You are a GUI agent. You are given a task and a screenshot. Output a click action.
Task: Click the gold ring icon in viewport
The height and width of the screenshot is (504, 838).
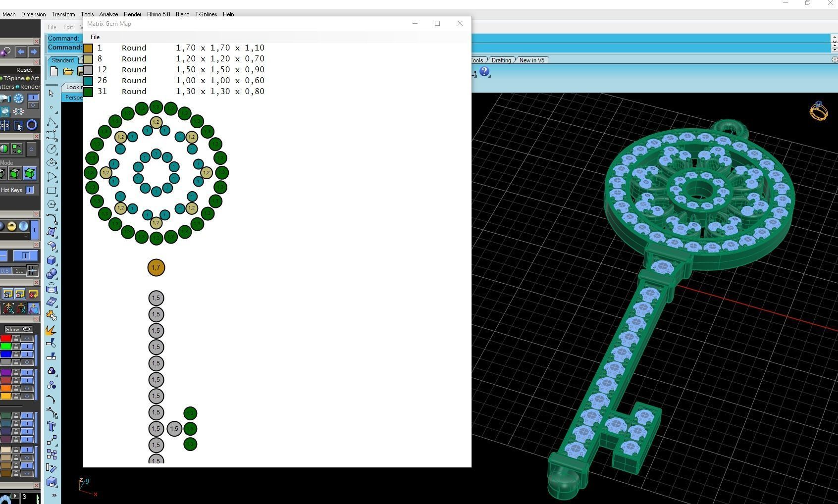click(818, 111)
